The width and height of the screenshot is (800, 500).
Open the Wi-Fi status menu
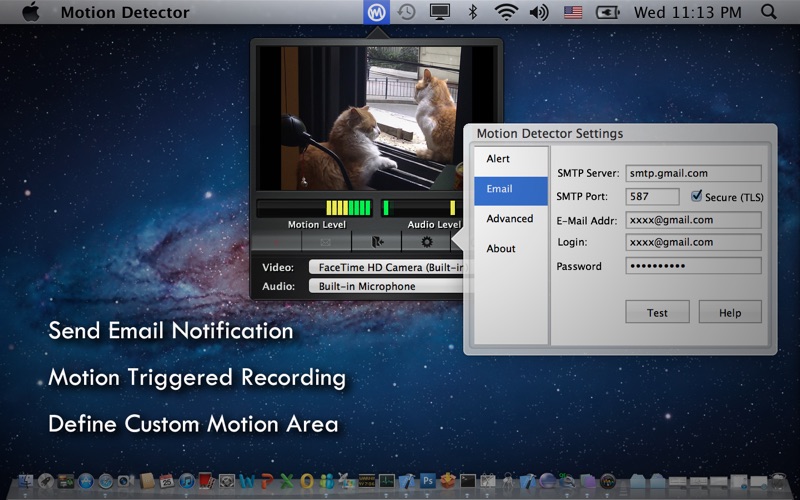505,12
